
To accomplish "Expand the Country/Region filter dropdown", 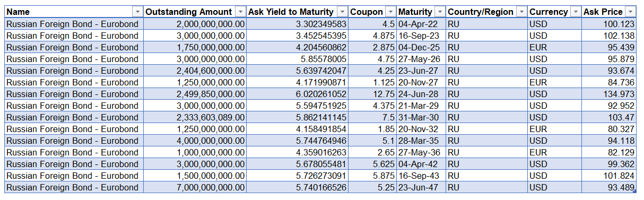I will [x=522, y=12].
